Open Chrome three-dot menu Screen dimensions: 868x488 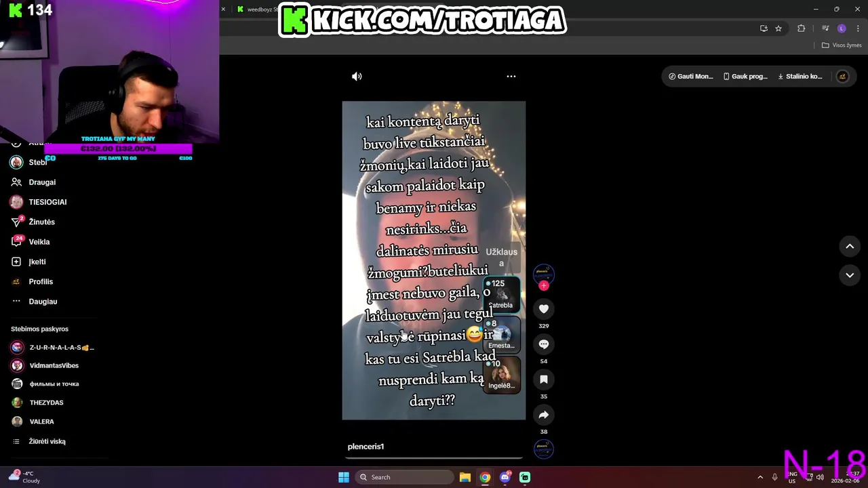tap(859, 28)
